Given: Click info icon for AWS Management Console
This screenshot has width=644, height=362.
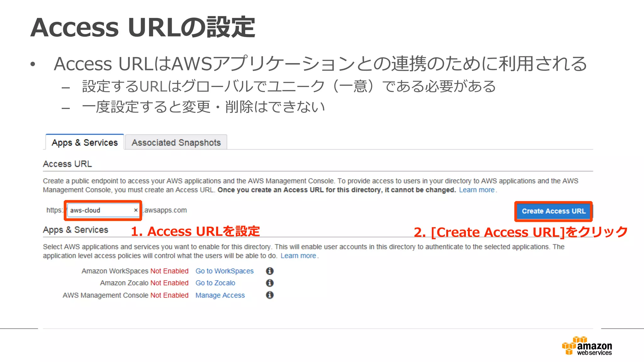Looking at the screenshot, I should tap(270, 295).
